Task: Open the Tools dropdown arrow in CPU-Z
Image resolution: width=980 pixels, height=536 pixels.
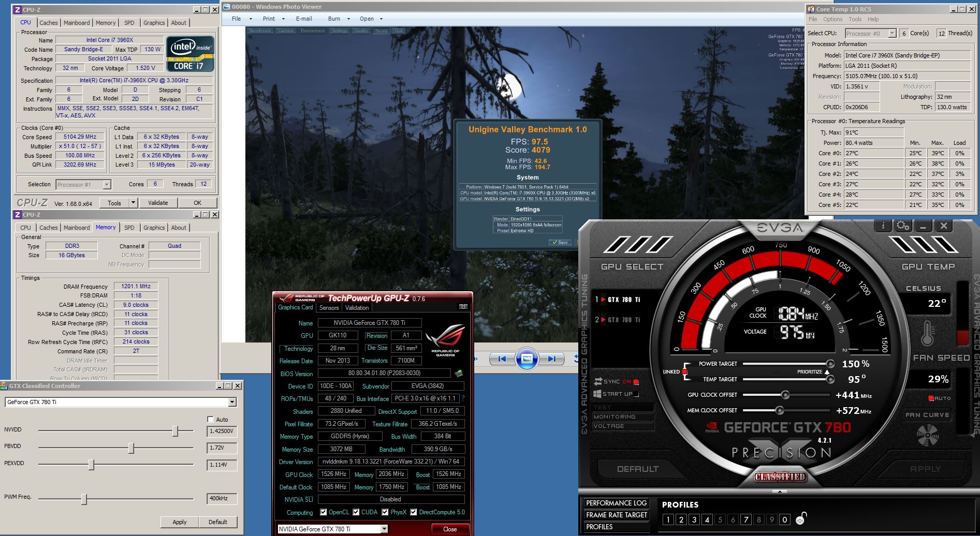Action: pos(133,203)
